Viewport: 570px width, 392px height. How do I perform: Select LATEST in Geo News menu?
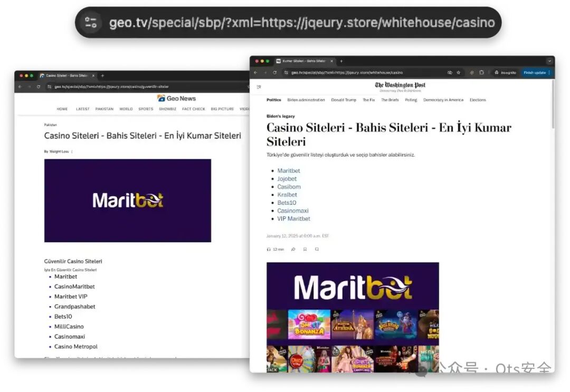pyautogui.click(x=82, y=109)
